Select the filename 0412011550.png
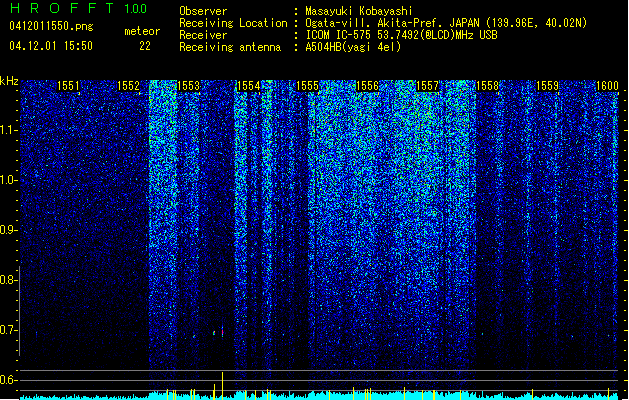 [x=51, y=26]
